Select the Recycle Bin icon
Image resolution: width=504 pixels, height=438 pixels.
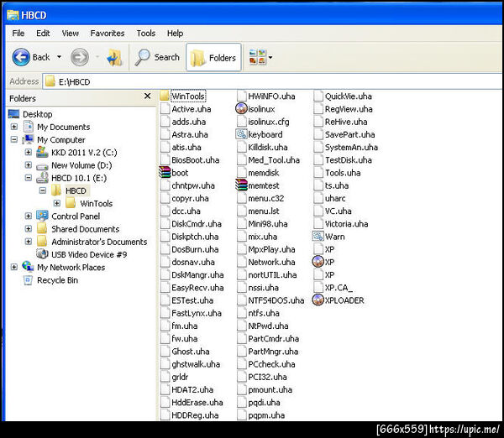coord(28,280)
